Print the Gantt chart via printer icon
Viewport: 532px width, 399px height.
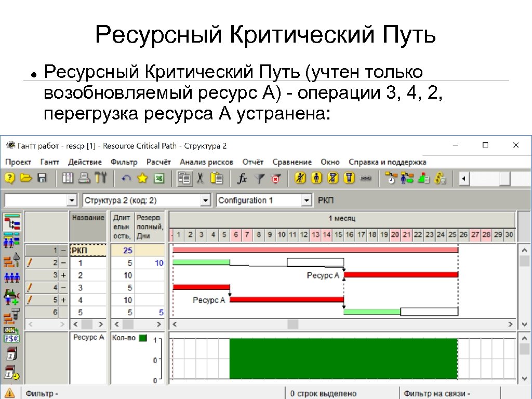point(83,178)
